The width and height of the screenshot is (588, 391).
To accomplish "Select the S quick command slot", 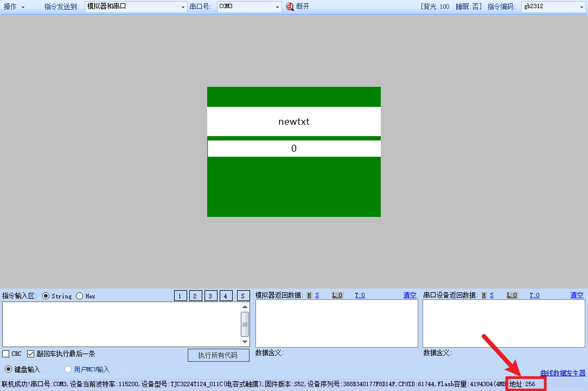I will (x=242, y=295).
